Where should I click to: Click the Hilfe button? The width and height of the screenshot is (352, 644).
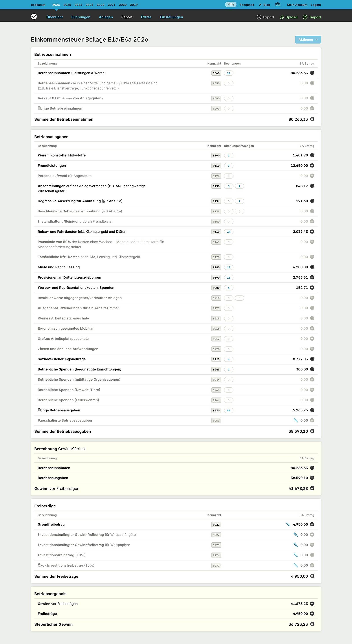[x=231, y=4]
